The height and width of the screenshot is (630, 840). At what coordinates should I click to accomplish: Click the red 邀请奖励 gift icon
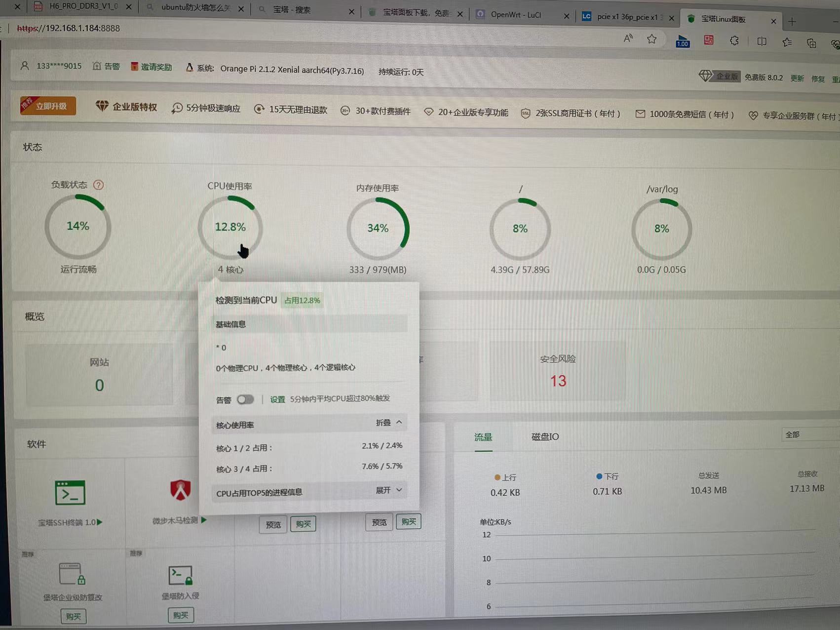coord(134,66)
